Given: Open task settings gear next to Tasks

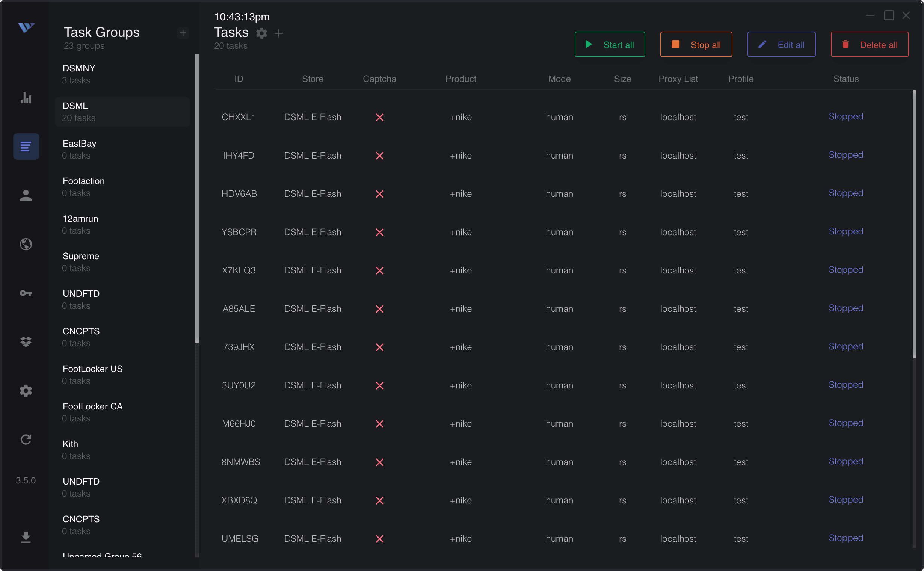Looking at the screenshot, I should 261,33.
